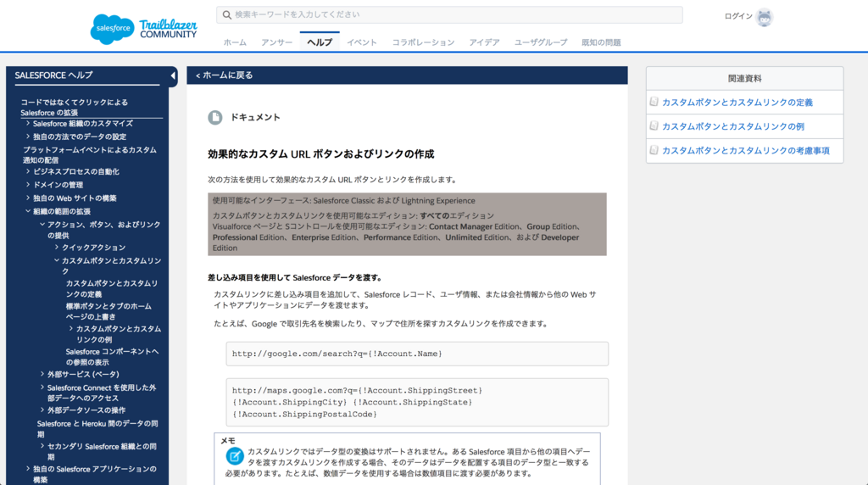Click document icon next to カスタムボタンとカスタムリンクの定義
This screenshot has width=868, height=485.
pyautogui.click(x=654, y=102)
